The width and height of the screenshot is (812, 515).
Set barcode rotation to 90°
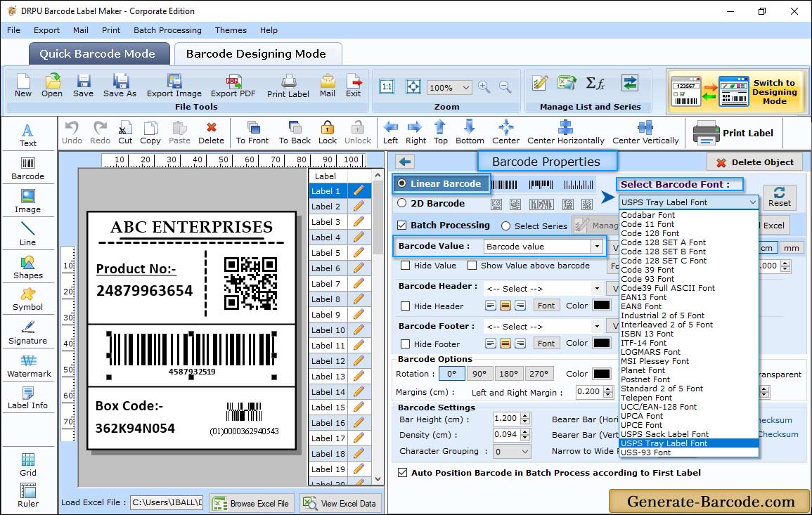click(479, 374)
